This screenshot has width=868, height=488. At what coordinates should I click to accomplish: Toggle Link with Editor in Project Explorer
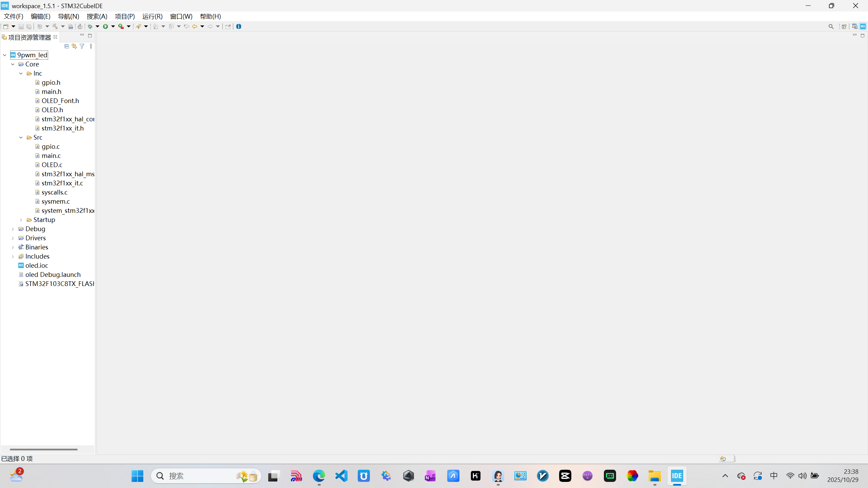(x=74, y=46)
